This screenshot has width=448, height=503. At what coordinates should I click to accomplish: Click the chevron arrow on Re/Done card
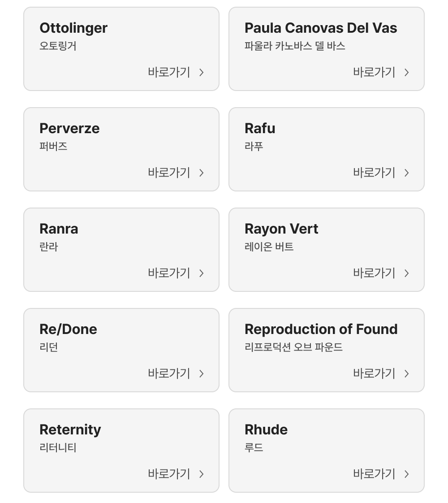coord(202,374)
